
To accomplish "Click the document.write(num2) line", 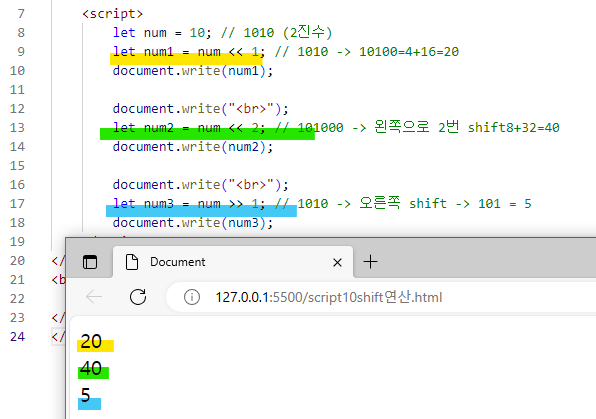I will 193,147.
